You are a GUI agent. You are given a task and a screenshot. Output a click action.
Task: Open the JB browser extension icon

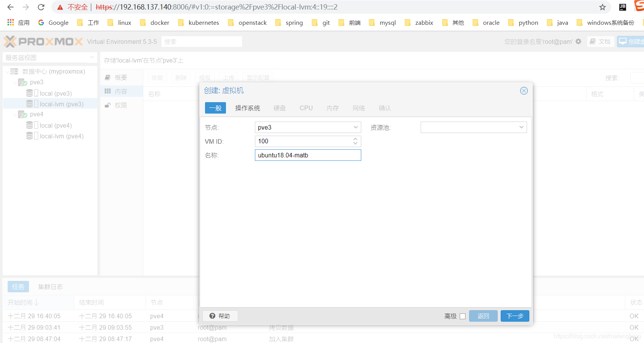pyautogui.click(x=623, y=7)
